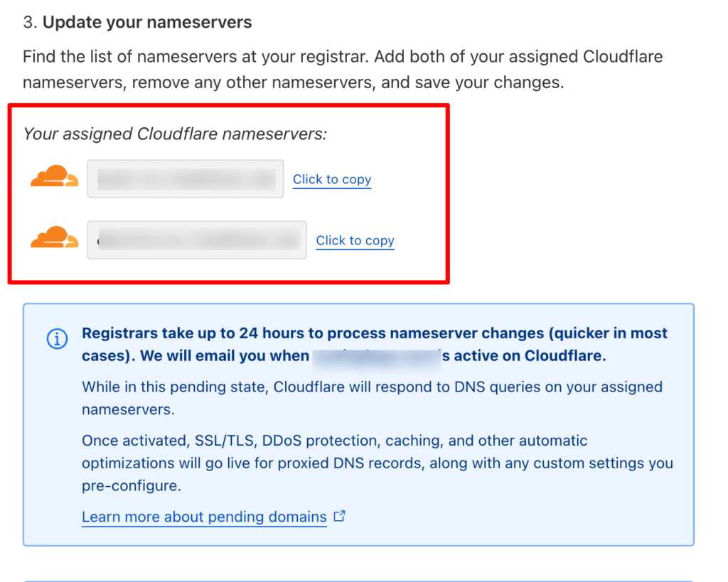
Task: Open Learn more about pending domains
Action: coord(204,517)
